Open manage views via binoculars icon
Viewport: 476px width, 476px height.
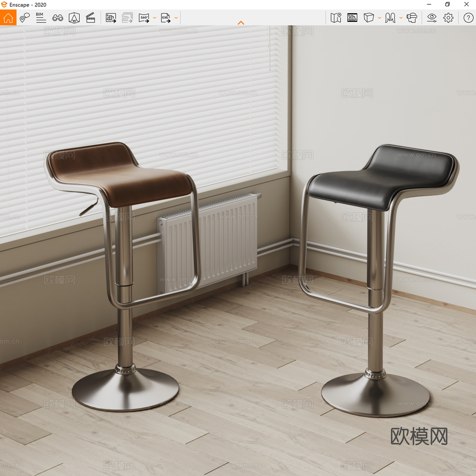coord(58,18)
